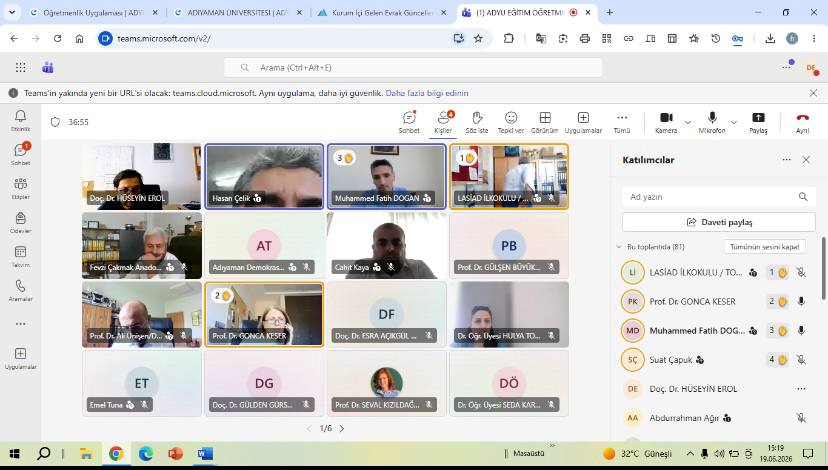Click the Daveti paylaş button
This screenshot has width=828, height=470.
pos(719,222)
